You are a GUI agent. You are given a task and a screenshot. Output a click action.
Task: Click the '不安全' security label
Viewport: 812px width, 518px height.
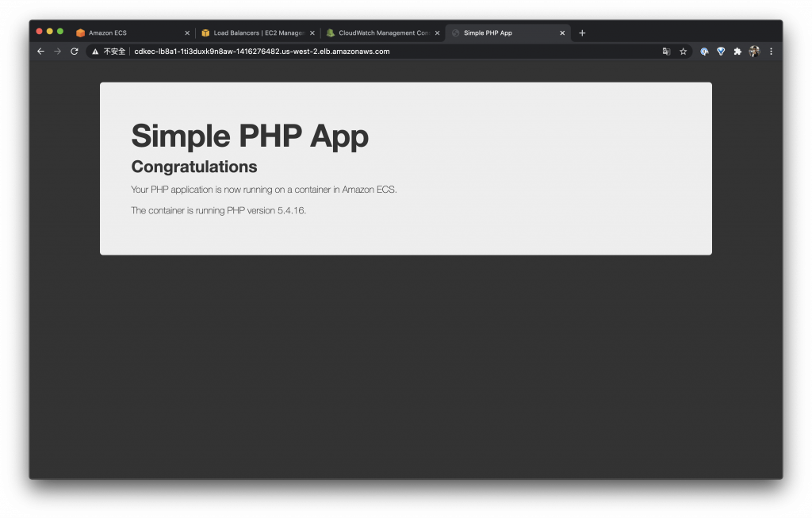point(114,52)
